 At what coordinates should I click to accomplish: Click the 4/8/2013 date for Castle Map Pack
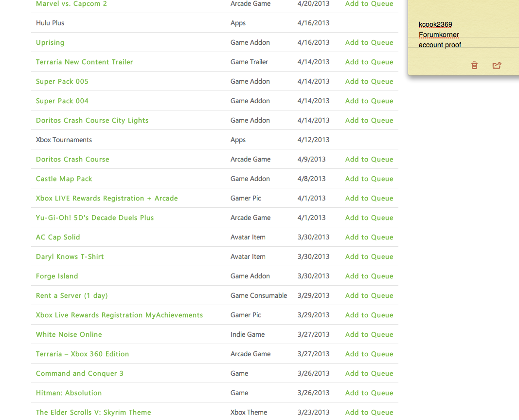311,179
